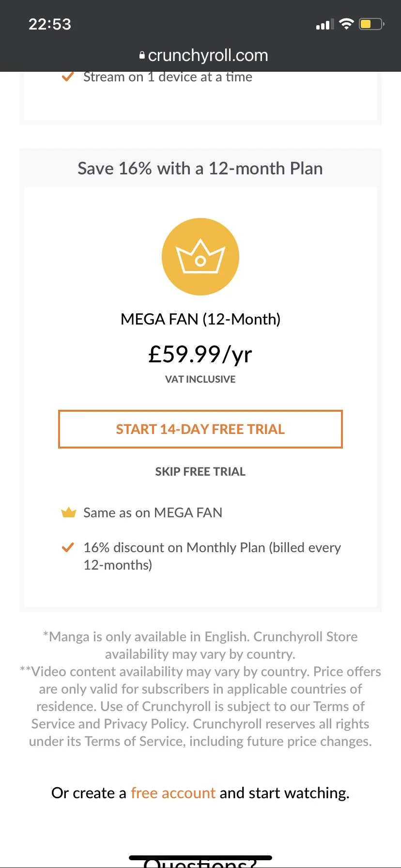401x868 pixels.
Task: Tap the Save 16% with 12-month Plan header
Action: click(200, 168)
